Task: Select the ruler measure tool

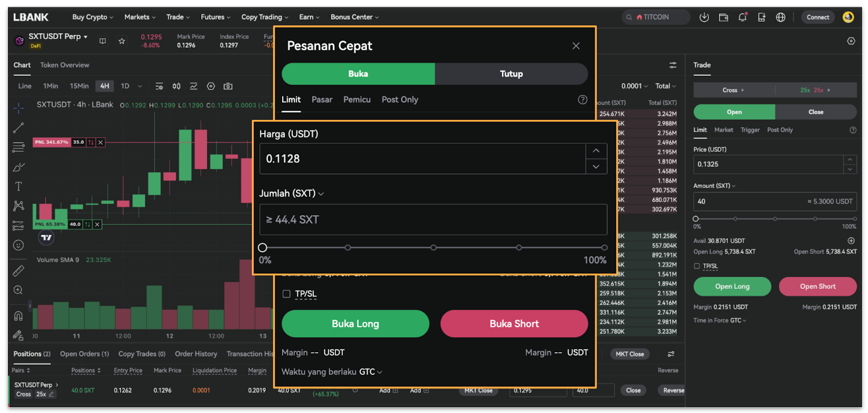Action: [18, 270]
